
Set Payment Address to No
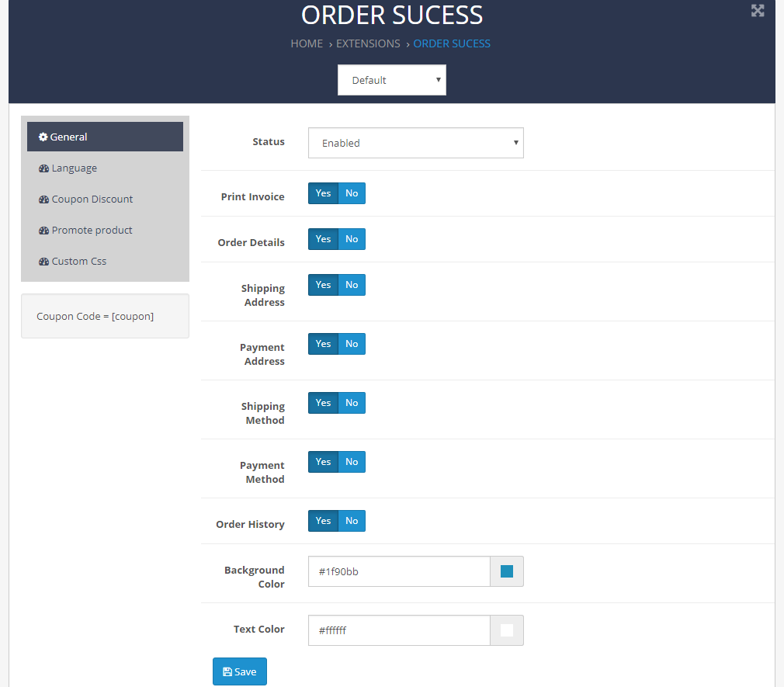pos(352,344)
